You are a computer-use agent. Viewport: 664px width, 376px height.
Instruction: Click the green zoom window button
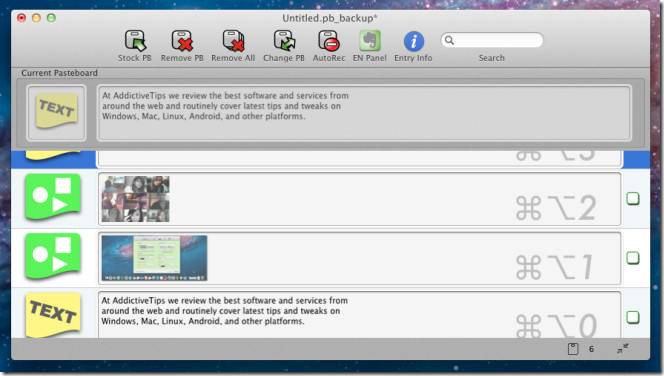click(x=51, y=18)
